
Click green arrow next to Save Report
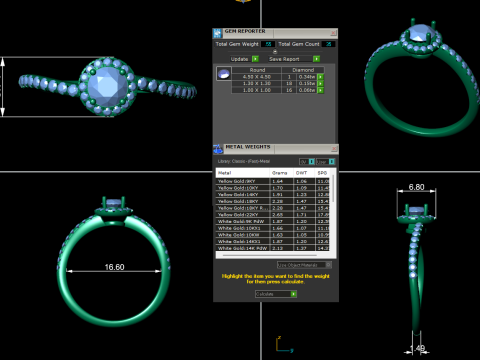(316, 59)
